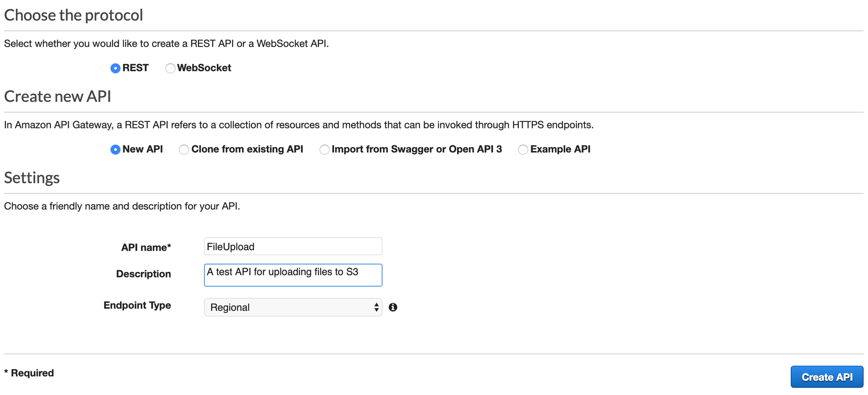Click the up-down arrows on Regional selector

pos(376,307)
